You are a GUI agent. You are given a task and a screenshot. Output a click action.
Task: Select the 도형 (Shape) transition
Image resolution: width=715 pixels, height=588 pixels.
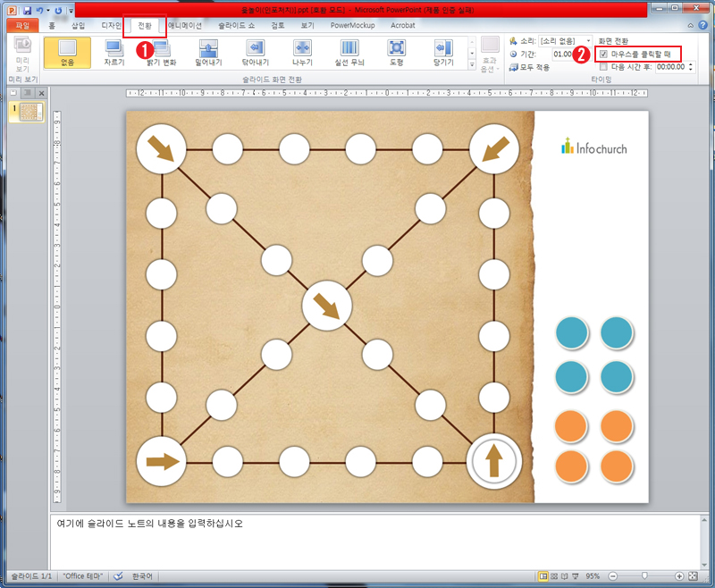pyautogui.click(x=396, y=53)
